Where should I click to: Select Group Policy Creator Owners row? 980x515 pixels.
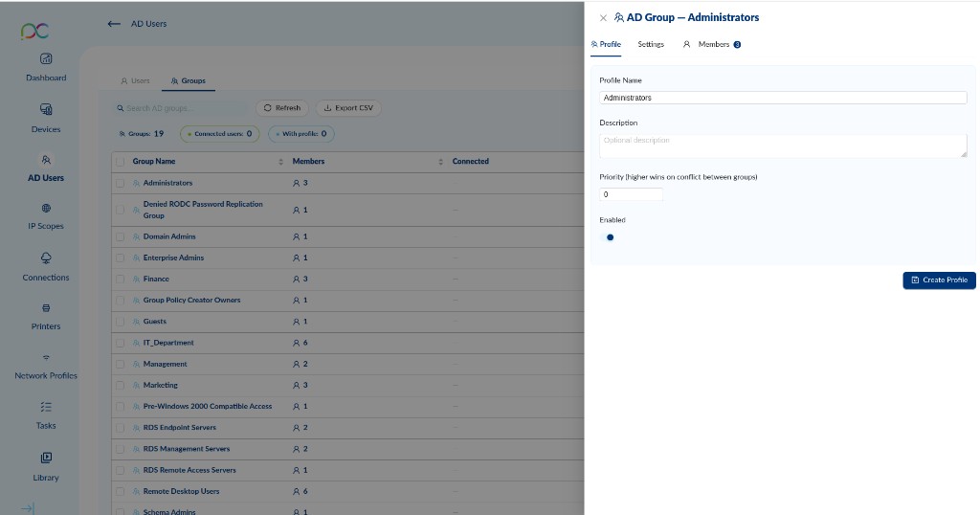point(347,300)
